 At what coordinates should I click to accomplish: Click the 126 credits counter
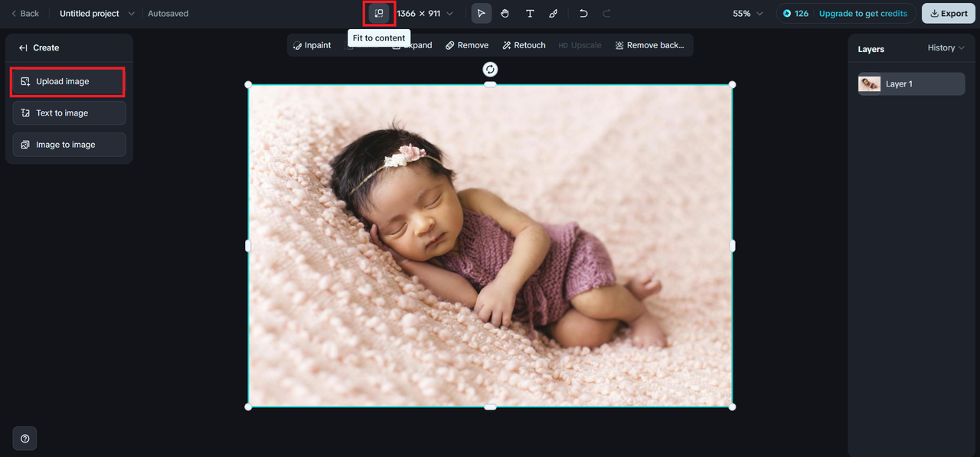[x=795, y=14]
